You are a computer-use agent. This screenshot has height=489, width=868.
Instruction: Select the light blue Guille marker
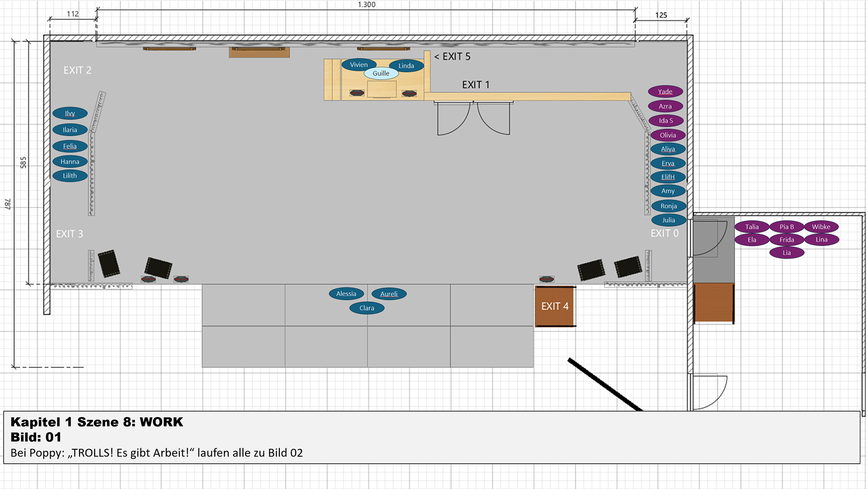(x=381, y=73)
